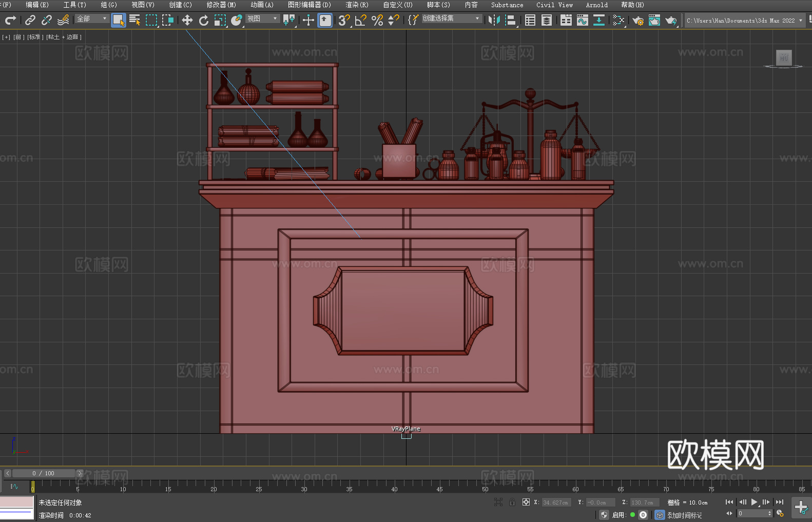Open the 编辑(E) menu
812x522 pixels.
click(x=37, y=5)
